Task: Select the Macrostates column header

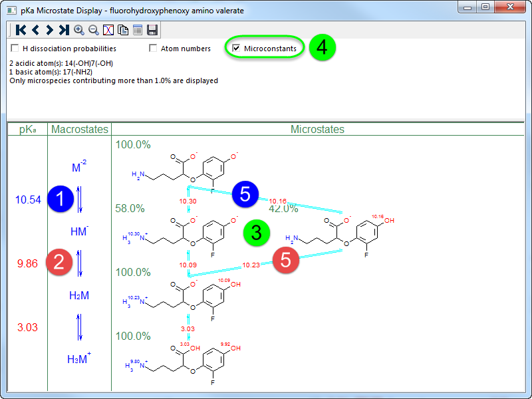Action: coord(79,129)
